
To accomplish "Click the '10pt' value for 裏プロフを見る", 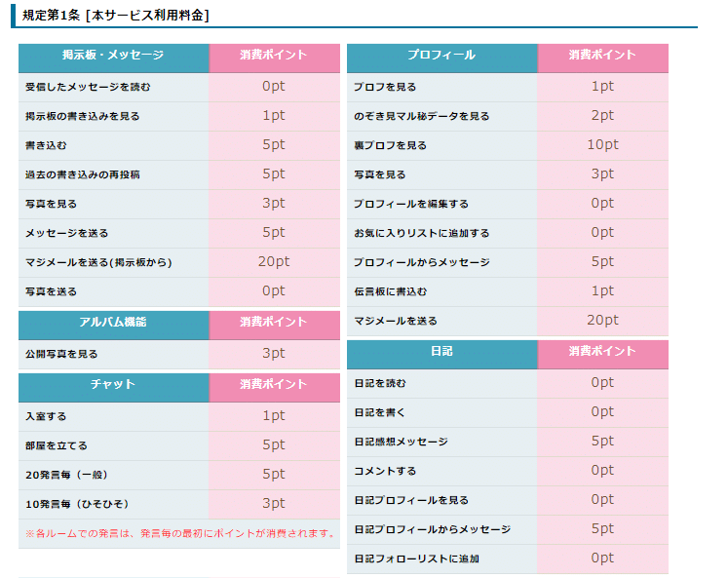I will tap(602, 145).
